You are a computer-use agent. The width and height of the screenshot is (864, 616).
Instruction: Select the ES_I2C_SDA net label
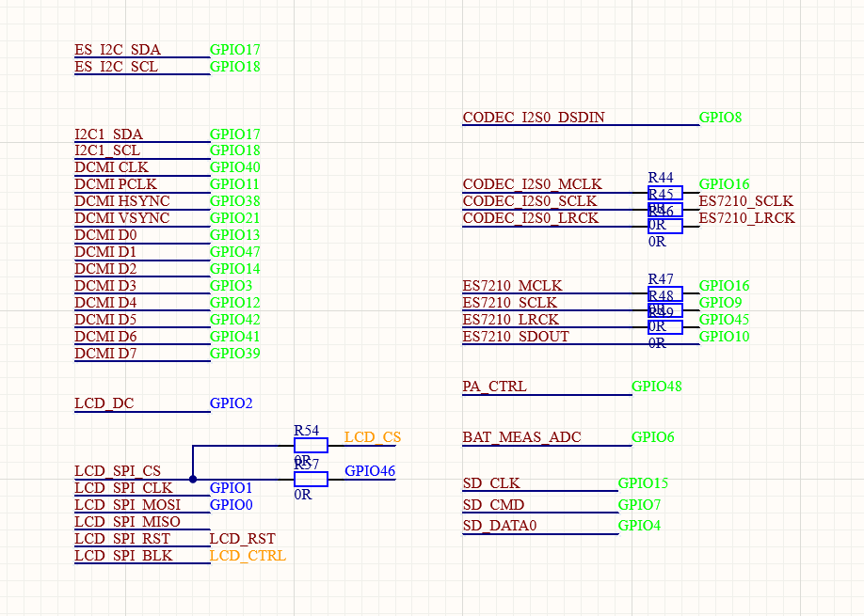coord(118,50)
